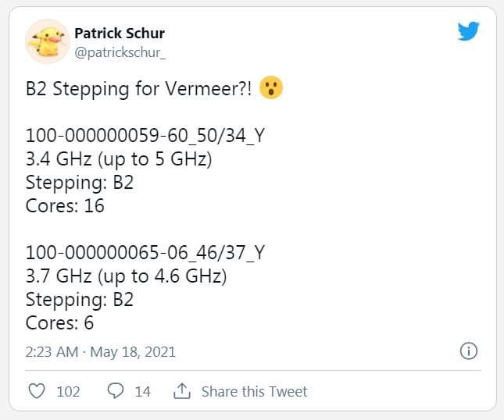Screen dimensions: 504x420
Task: Open the tweet info circle icon
Action: (x=468, y=351)
